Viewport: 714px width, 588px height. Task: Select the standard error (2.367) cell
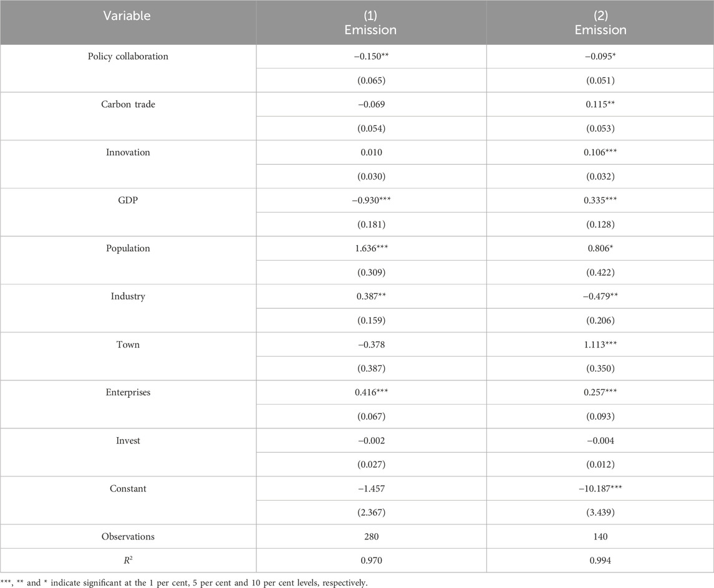(x=371, y=513)
